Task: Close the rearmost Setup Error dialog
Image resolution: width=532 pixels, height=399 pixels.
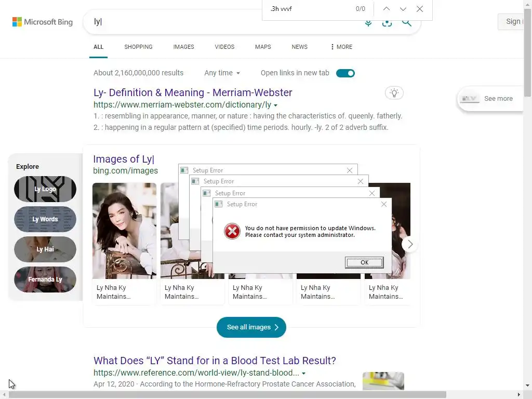Action: tap(350, 170)
